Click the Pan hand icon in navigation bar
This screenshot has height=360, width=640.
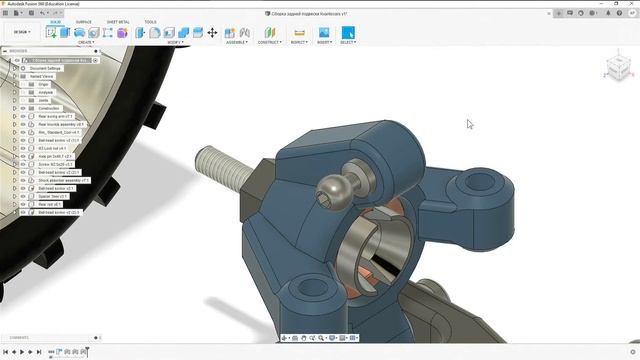pos(304,338)
